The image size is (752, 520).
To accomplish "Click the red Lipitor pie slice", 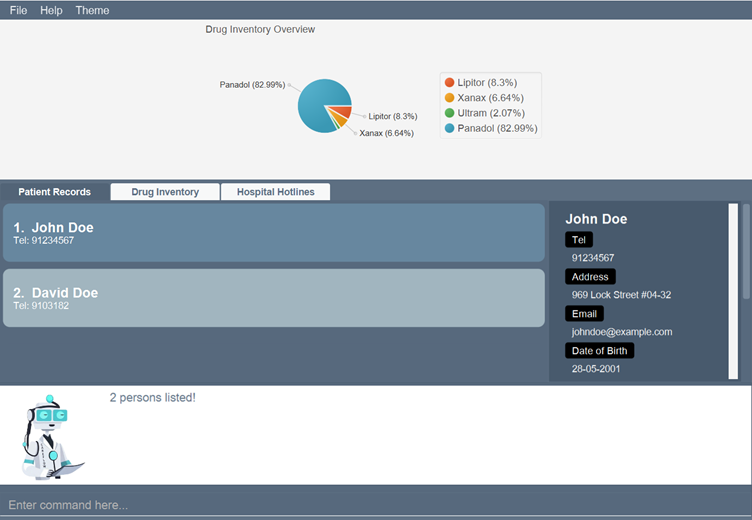I will click(x=343, y=113).
